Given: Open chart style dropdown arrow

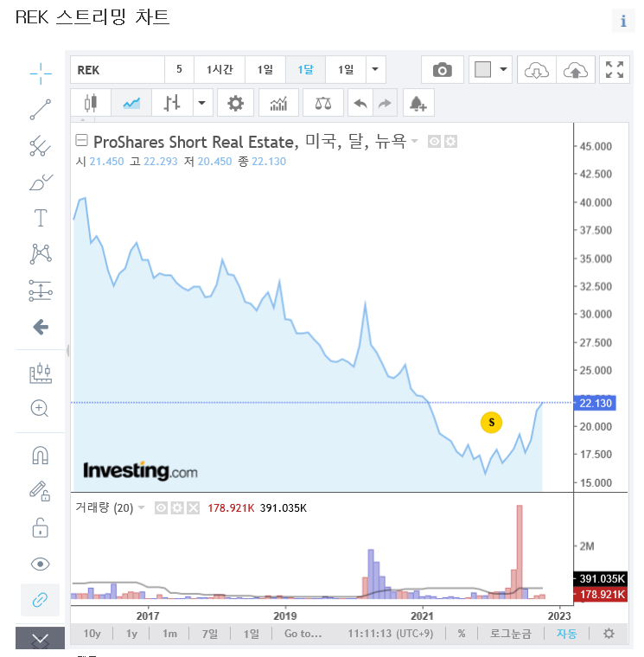Looking at the screenshot, I should [202, 103].
